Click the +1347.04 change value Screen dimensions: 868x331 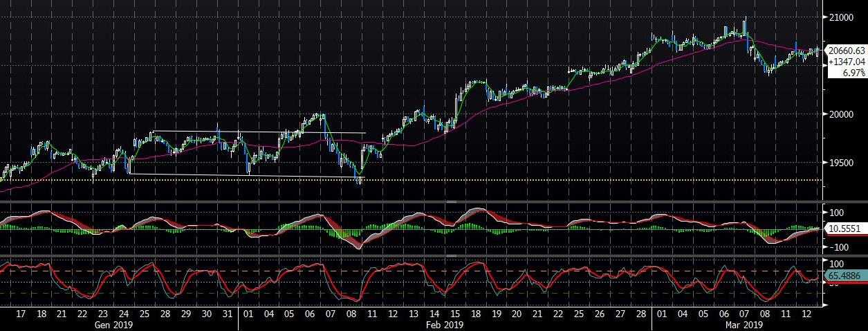pos(847,62)
